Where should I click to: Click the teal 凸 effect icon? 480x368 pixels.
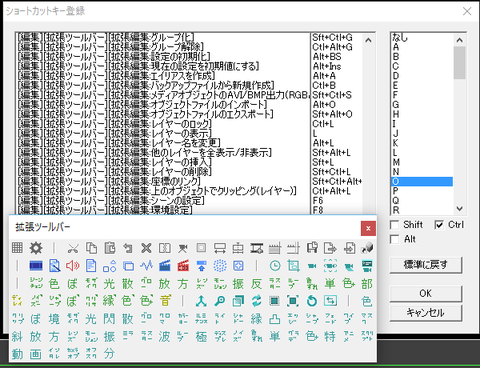[x=275, y=319]
